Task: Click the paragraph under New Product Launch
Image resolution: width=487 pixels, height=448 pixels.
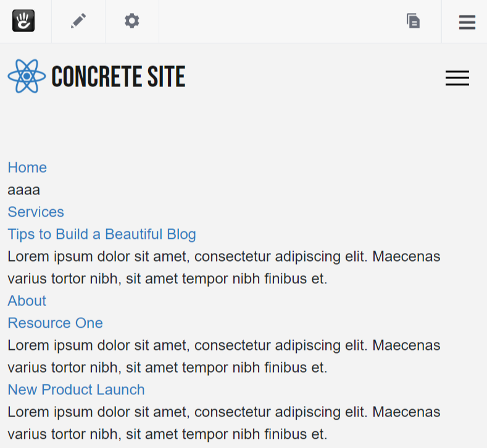Action: tap(224, 423)
